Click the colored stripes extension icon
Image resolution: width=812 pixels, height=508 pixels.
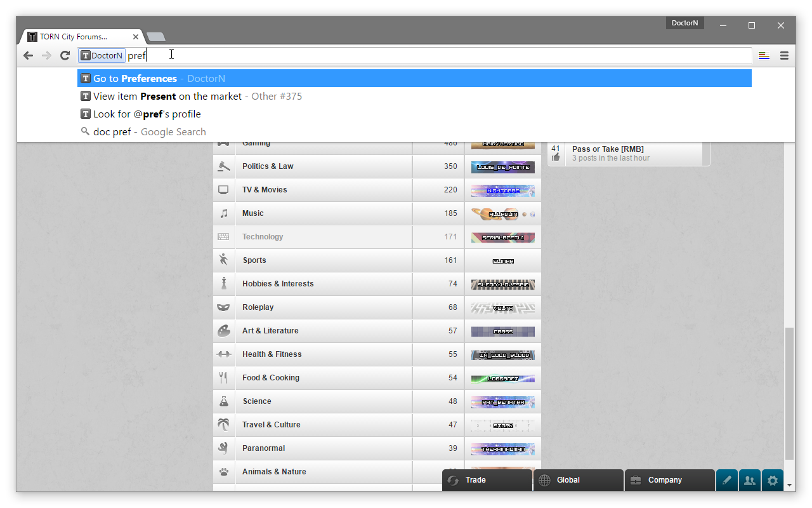coord(764,56)
